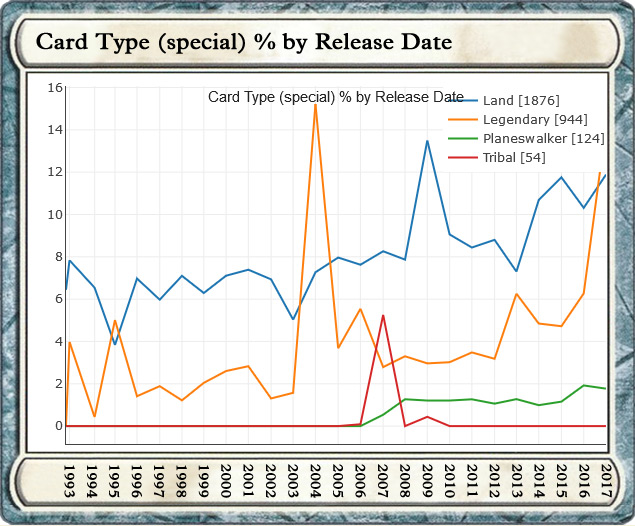Click the red Tribal spike at 2007
Image resolution: width=635 pixels, height=526 pixels.
coord(383,315)
